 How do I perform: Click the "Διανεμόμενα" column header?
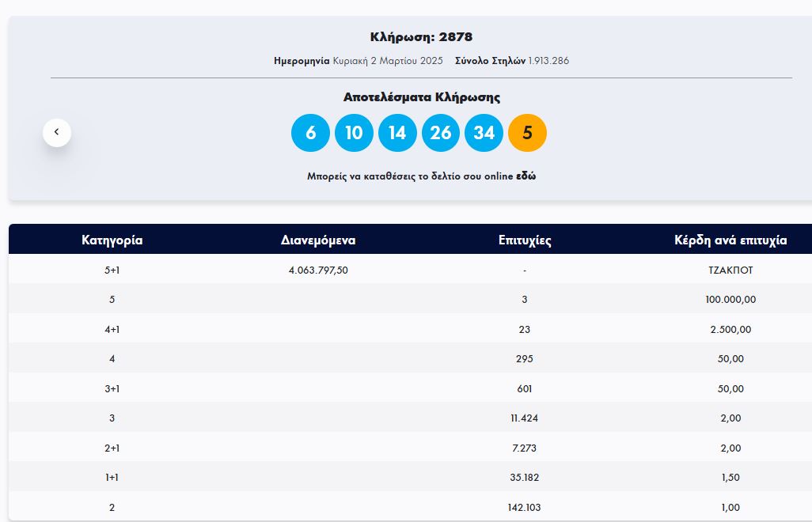coord(318,240)
